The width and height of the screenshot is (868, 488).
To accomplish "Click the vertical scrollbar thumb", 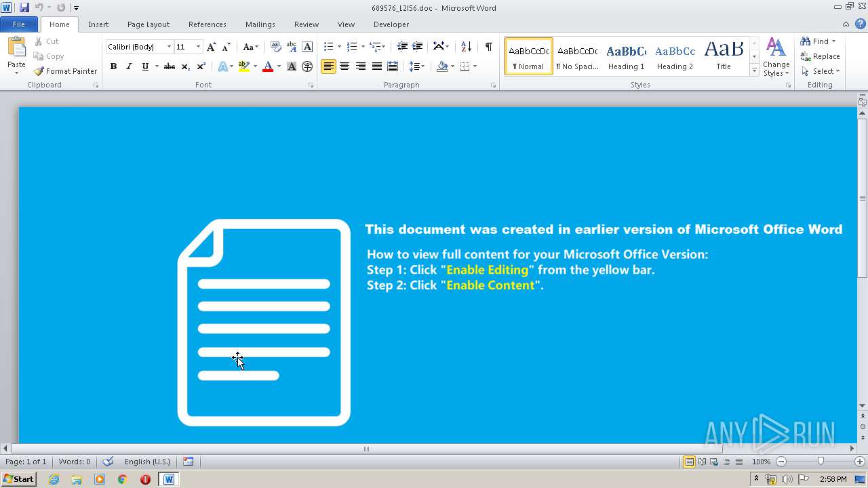I will pos(862,197).
